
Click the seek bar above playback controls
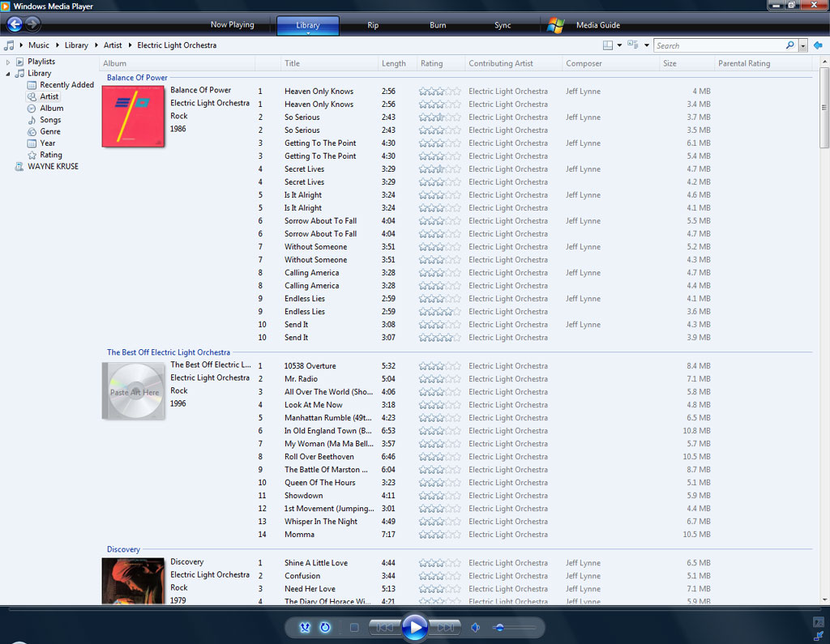[415, 609]
